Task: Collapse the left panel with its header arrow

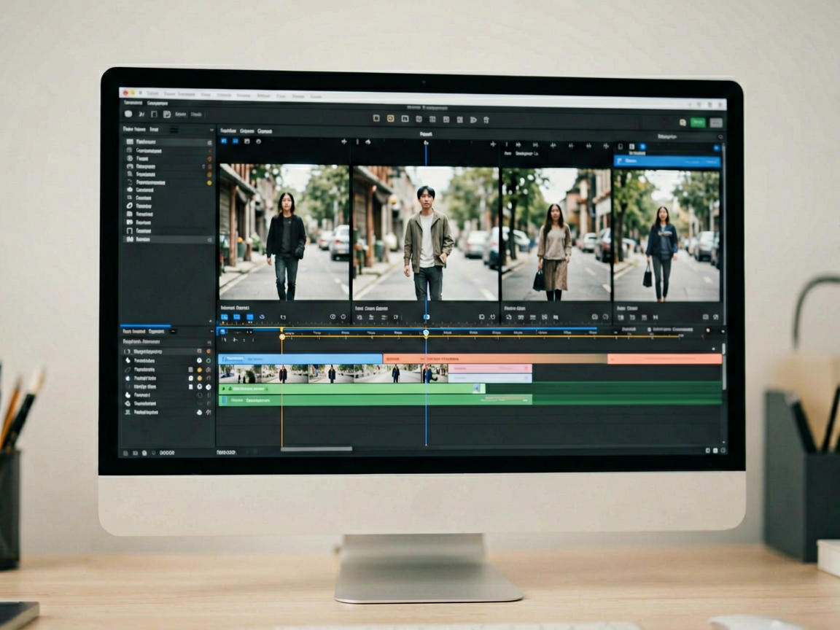Action: click(x=211, y=131)
